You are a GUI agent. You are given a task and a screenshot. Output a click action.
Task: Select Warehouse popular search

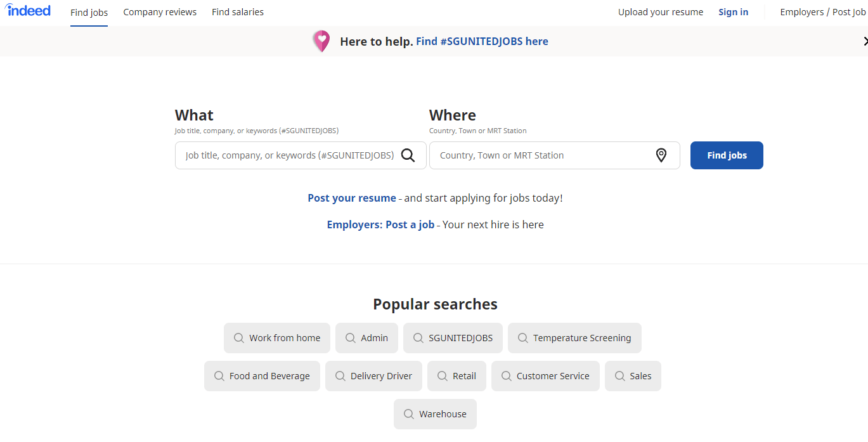pos(435,414)
